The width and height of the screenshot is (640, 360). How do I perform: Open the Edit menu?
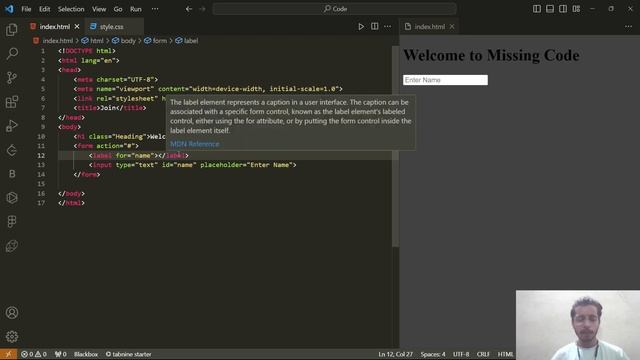point(44,9)
